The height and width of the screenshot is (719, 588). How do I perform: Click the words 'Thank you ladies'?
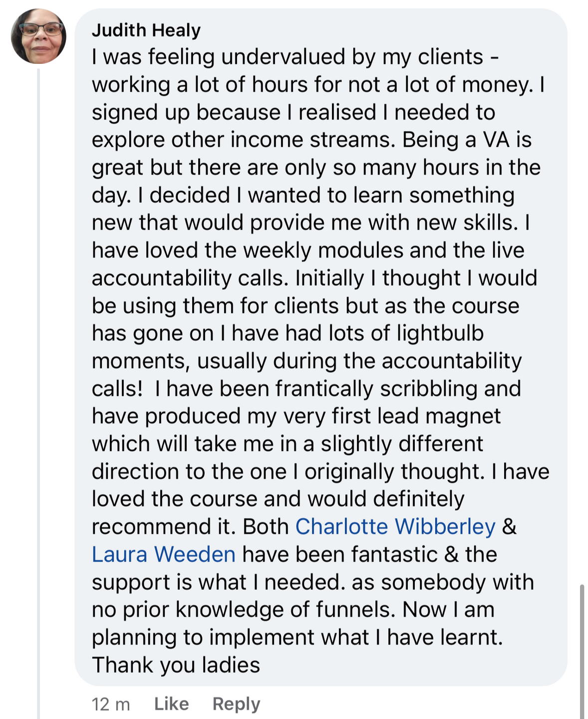pyautogui.click(x=176, y=665)
